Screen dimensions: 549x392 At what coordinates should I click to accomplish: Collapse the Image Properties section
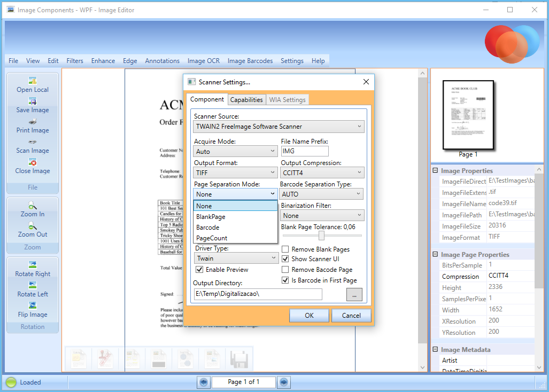tap(435, 170)
